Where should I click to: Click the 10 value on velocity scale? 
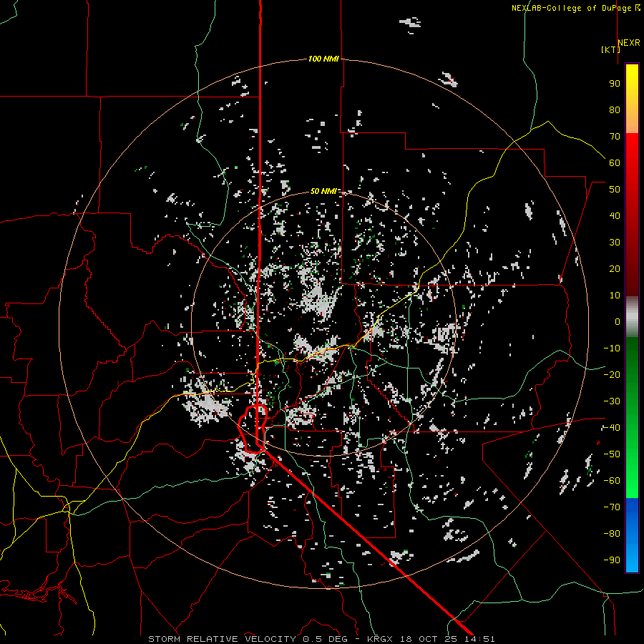615,296
